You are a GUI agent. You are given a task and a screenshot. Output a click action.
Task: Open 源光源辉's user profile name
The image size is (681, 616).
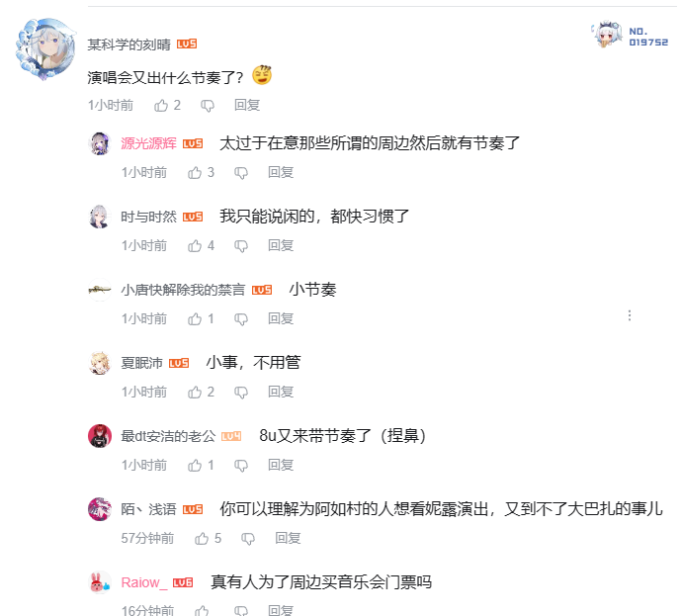148,143
